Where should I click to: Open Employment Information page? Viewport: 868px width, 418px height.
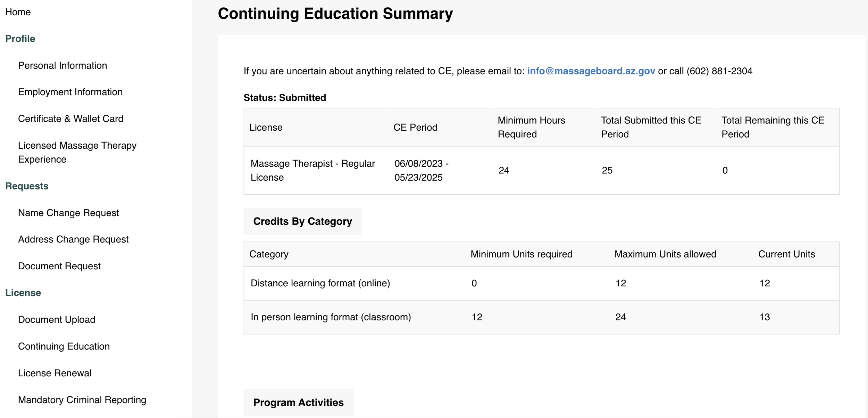[x=70, y=92]
